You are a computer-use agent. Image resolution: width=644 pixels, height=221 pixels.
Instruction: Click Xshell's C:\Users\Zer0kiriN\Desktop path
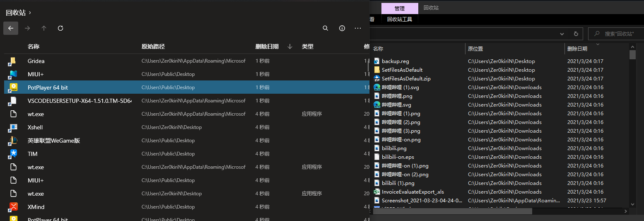[171, 127]
